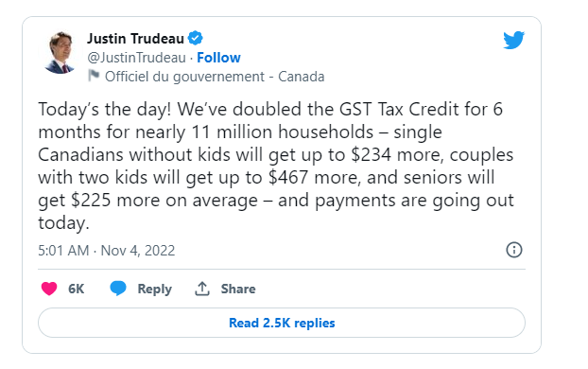Click the Officiel du gouvernement - Canada label
The height and width of the screenshot is (369, 588).
click(x=215, y=77)
